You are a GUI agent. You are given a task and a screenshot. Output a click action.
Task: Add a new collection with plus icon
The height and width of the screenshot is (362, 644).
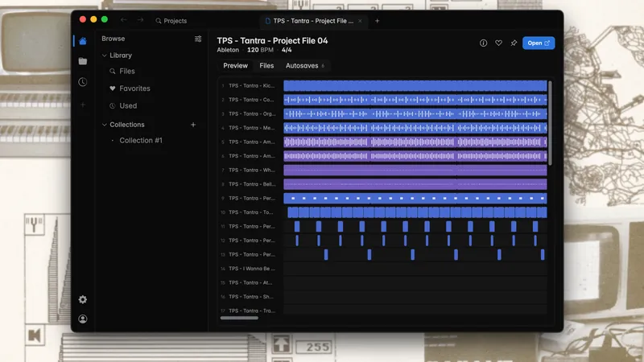coord(193,125)
